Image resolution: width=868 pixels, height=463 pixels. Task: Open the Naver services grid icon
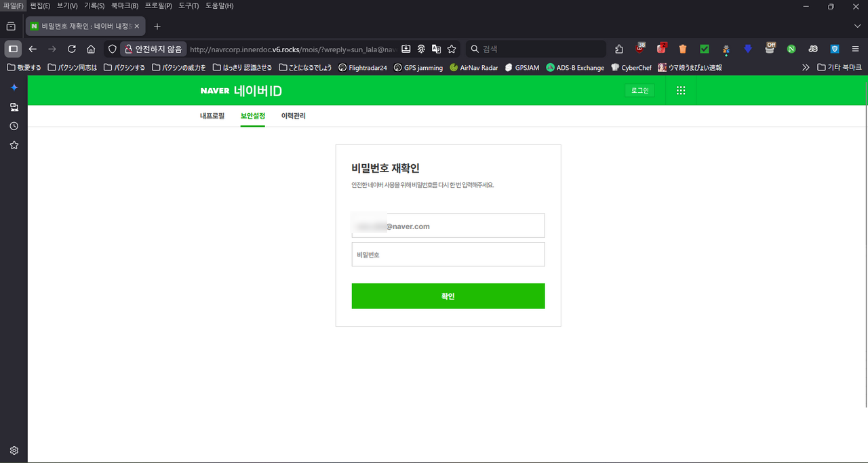pyautogui.click(x=681, y=90)
